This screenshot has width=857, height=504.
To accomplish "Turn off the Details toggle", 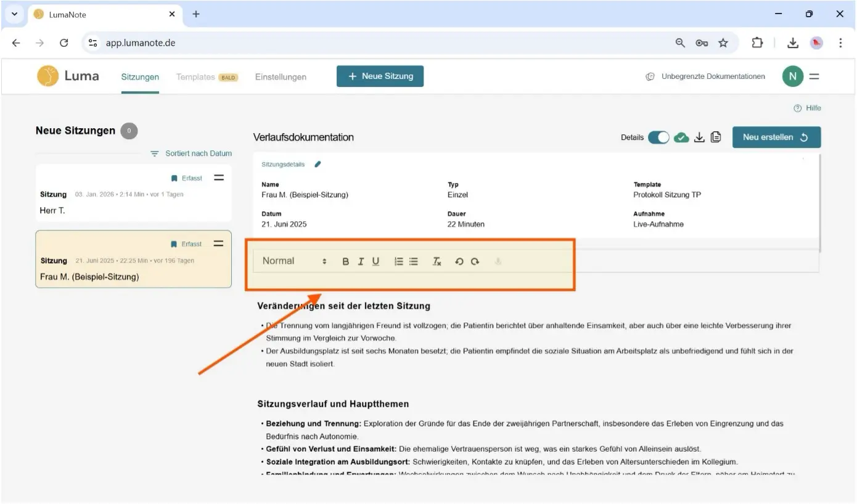I will coord(658,137).
